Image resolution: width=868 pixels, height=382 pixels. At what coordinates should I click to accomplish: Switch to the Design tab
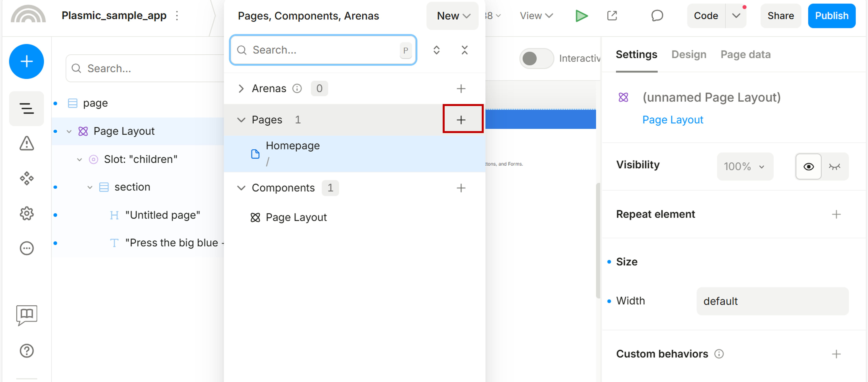pyautogui.click(x=688, y=55)
